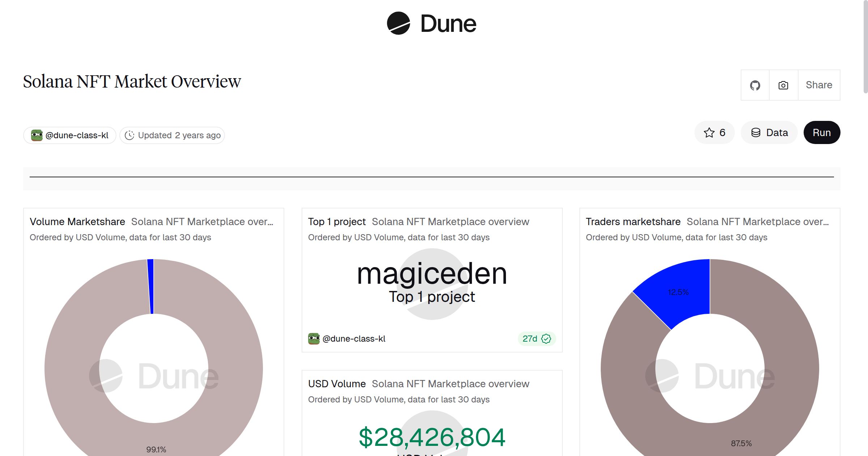Open the Data panel
The height and width of the screenshot is (456, 868).
click(x=769, y=132)
